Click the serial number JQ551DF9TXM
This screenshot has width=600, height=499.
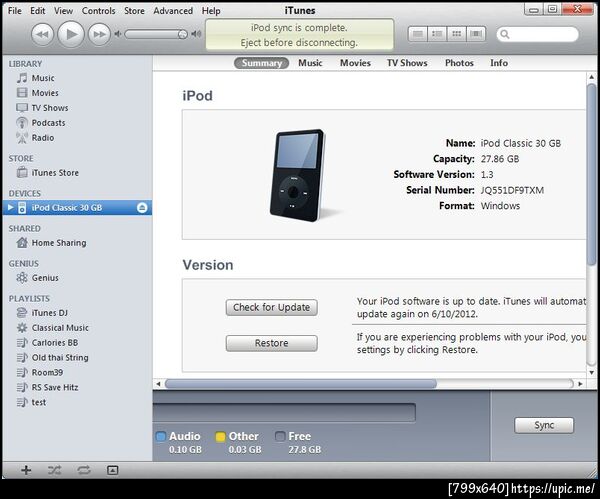[x=512, y=190]
